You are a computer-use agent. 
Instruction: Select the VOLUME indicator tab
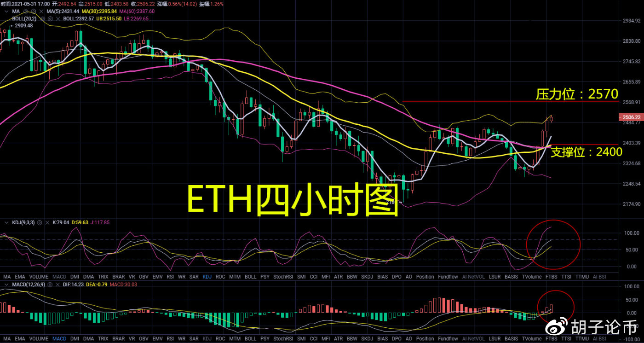click(x=39, y=277)
